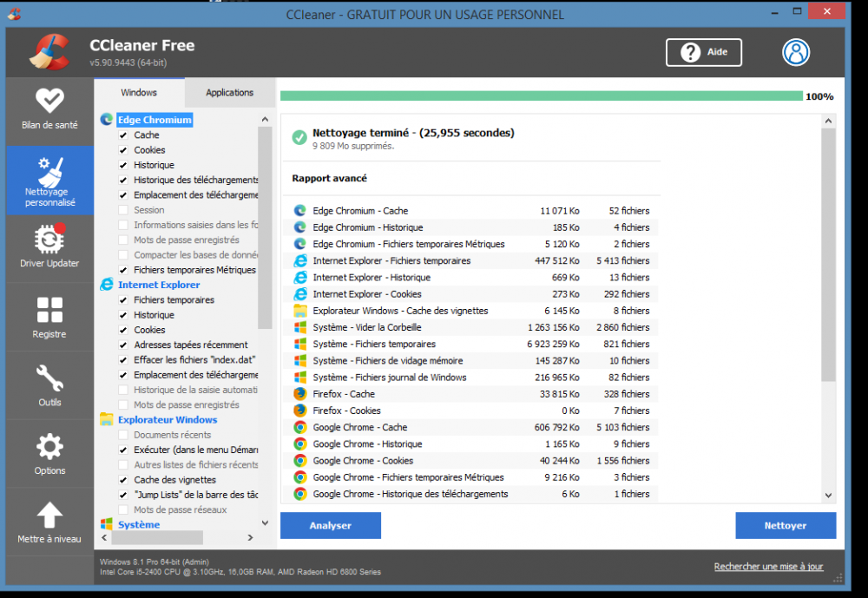Collapse the Explorateur Windows category header
The image size is (868, 598).
(x=167, y=420)
